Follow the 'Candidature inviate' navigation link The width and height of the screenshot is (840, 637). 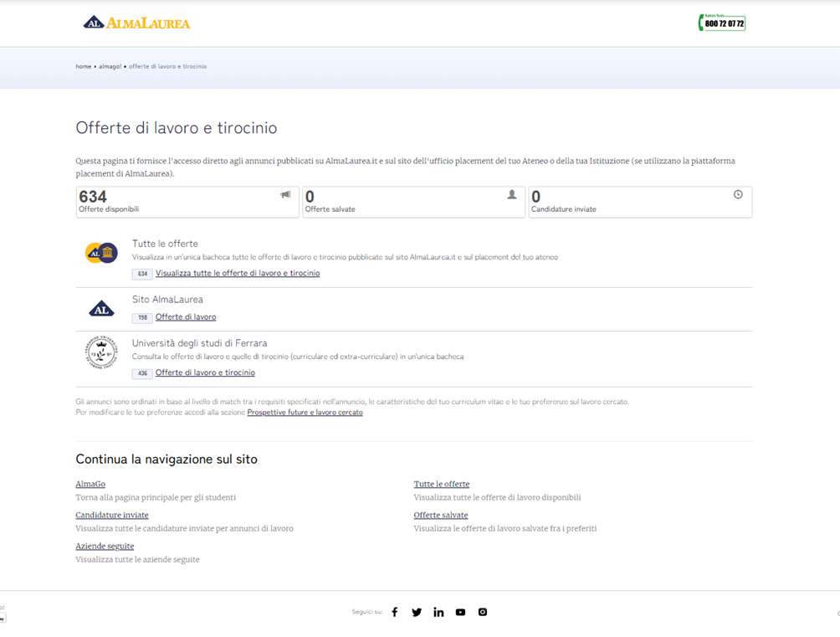click(112, 516)
